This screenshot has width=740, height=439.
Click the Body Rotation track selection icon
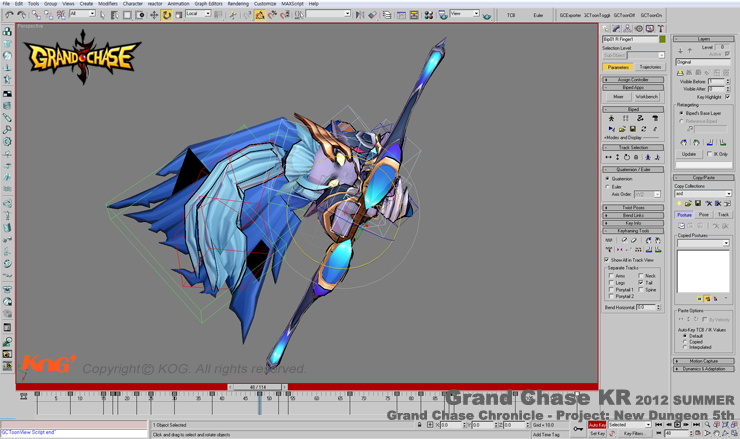pos(627,157)
